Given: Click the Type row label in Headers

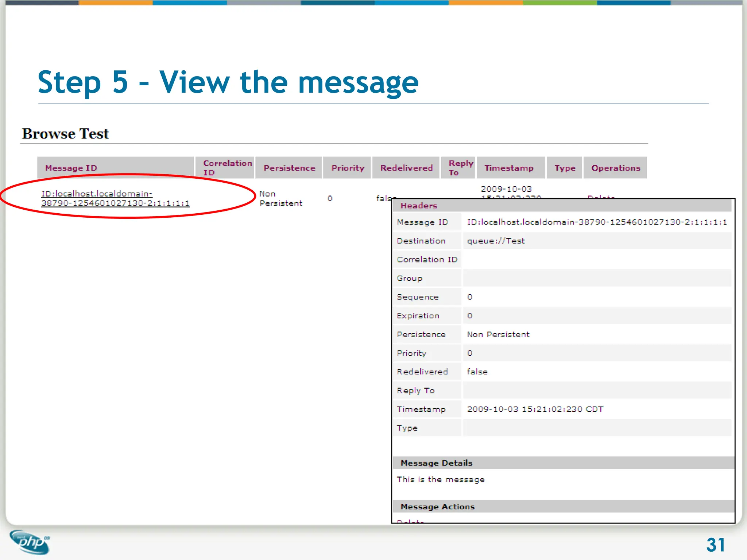Looking at the screenshot, I should point(407,428).
